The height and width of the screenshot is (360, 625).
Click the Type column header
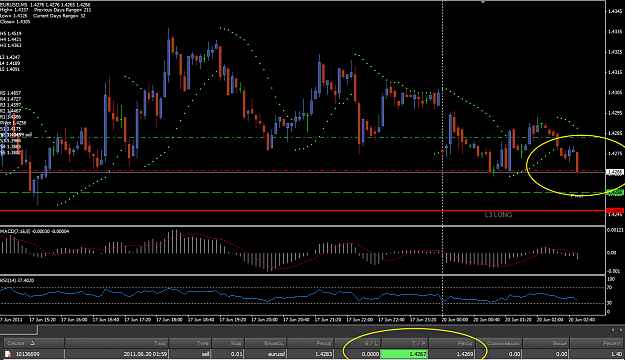coord(191,343)
